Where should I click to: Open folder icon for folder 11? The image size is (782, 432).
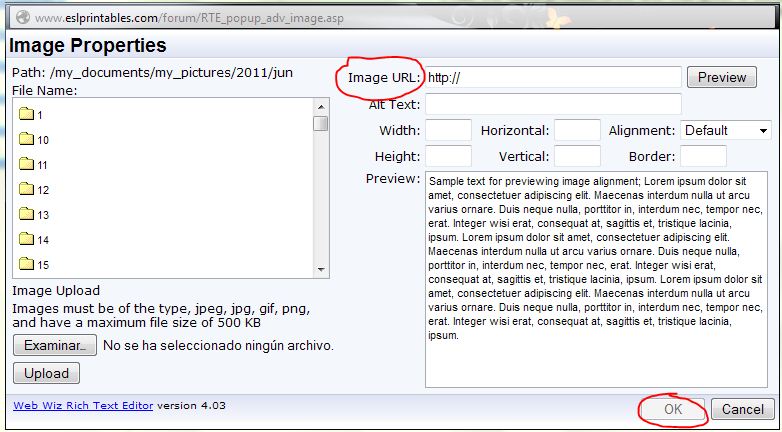(x=26, y=165)
